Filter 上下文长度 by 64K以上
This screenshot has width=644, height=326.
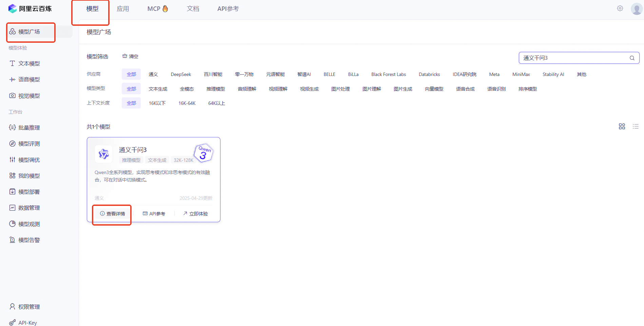(217, 103)
